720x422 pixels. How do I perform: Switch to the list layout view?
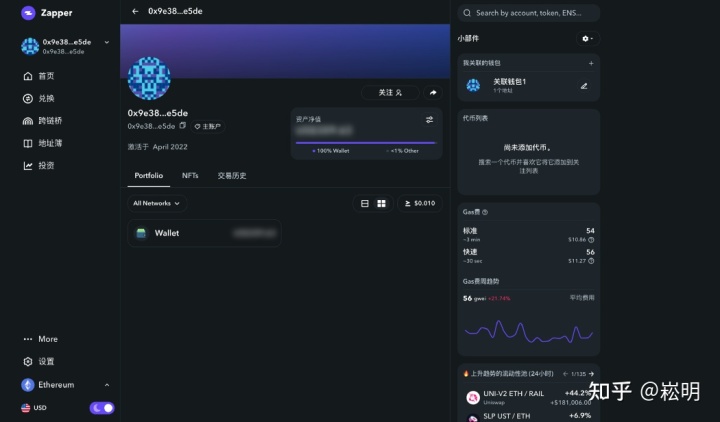coord(364,203)
